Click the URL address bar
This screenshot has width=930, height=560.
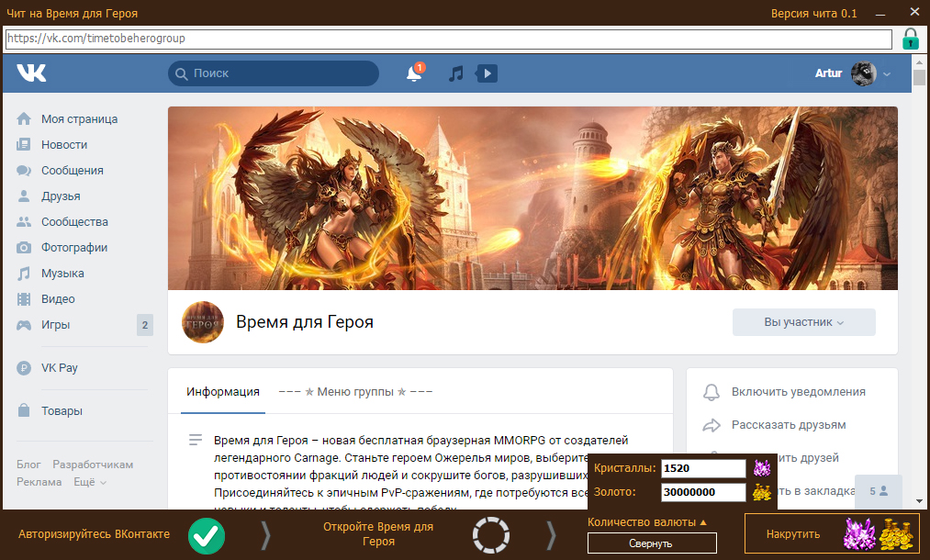click(448, 39)
